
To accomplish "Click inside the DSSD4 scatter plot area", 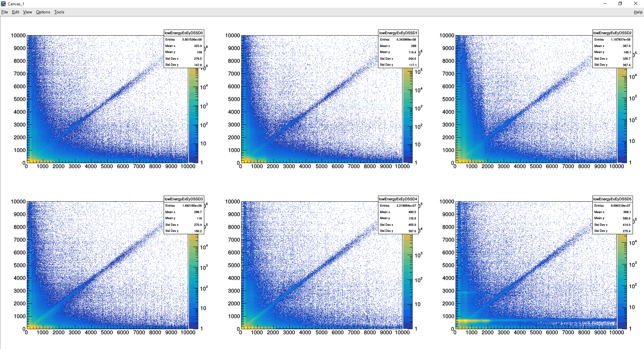I will 322,265.
